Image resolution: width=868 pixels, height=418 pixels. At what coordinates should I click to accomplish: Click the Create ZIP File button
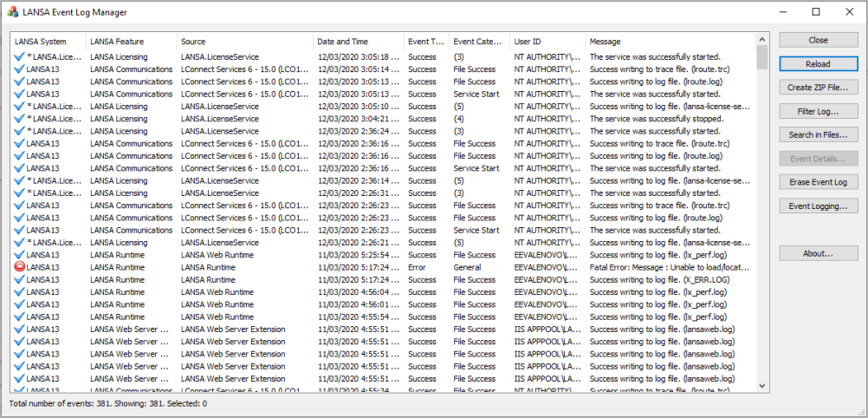[x=818, y=88]
